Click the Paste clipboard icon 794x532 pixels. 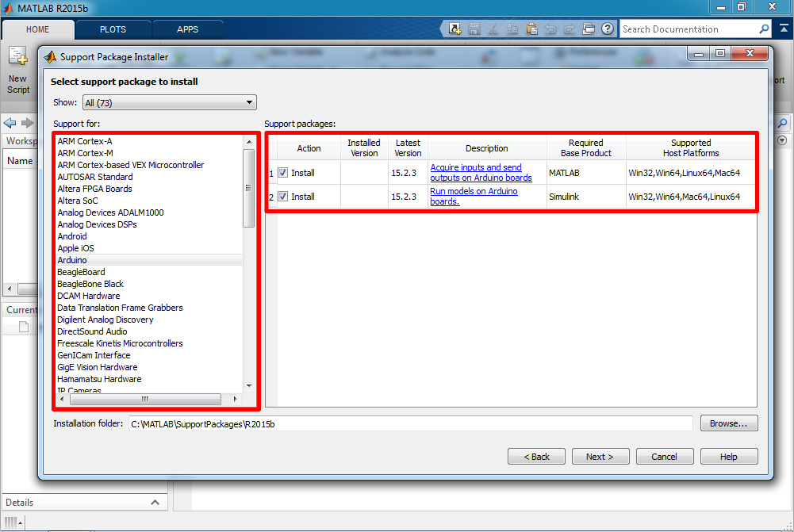(531, 29)
